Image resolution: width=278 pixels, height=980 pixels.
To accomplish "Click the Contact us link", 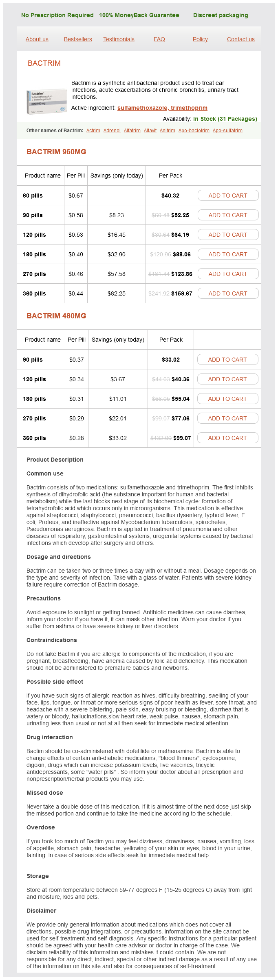I will [240, 39].
